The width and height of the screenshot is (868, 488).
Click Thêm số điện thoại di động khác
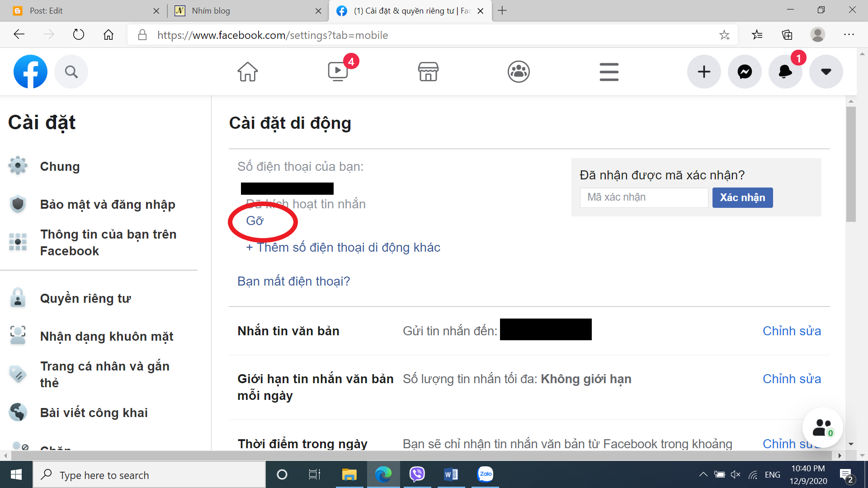[343, 248]
